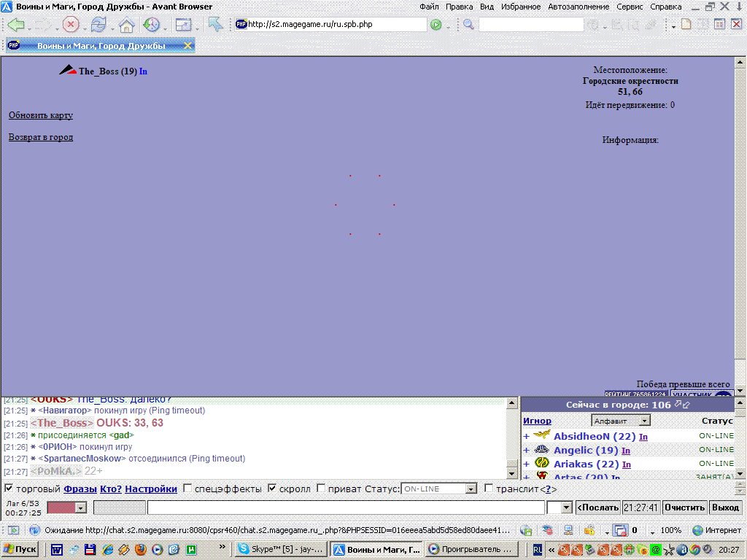
Task: Click the detach icon beside Сейчас в городе
Action: (682, 405)
